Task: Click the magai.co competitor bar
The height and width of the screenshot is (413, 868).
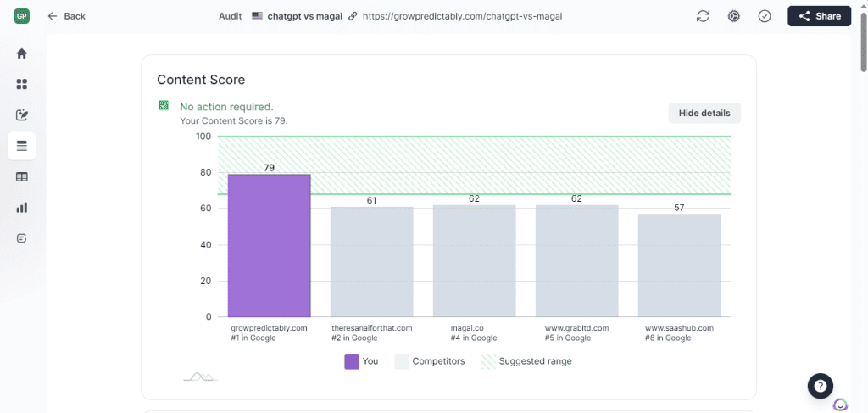Action: [x=474, y=260]
